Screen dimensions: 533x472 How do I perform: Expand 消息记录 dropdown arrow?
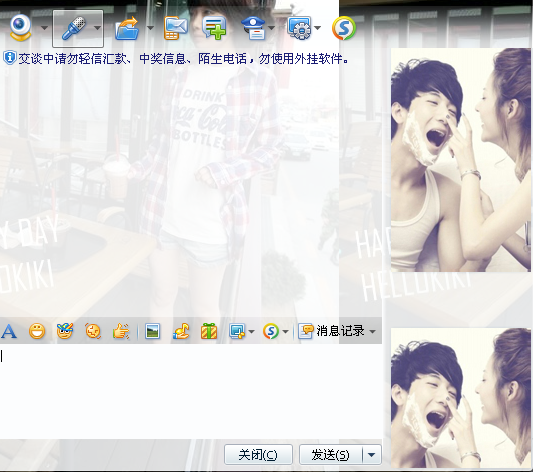[373, 331]
